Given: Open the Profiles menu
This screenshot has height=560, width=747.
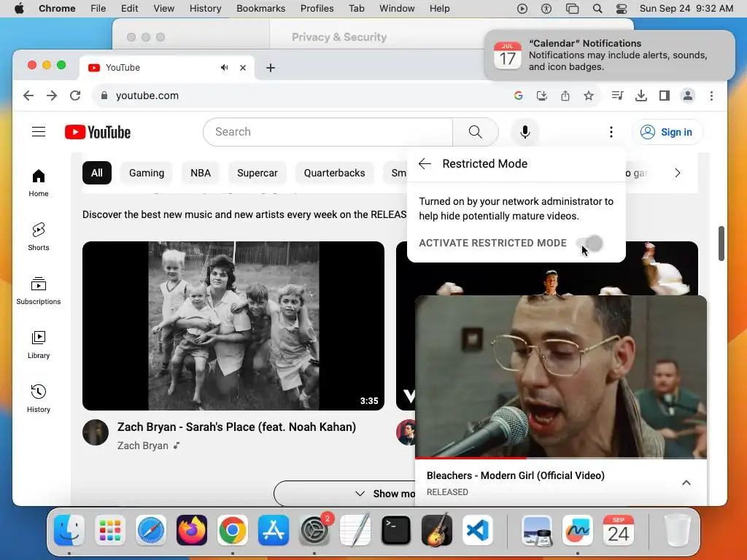Looking at the screenshot, I should click(x=317, y=8).
